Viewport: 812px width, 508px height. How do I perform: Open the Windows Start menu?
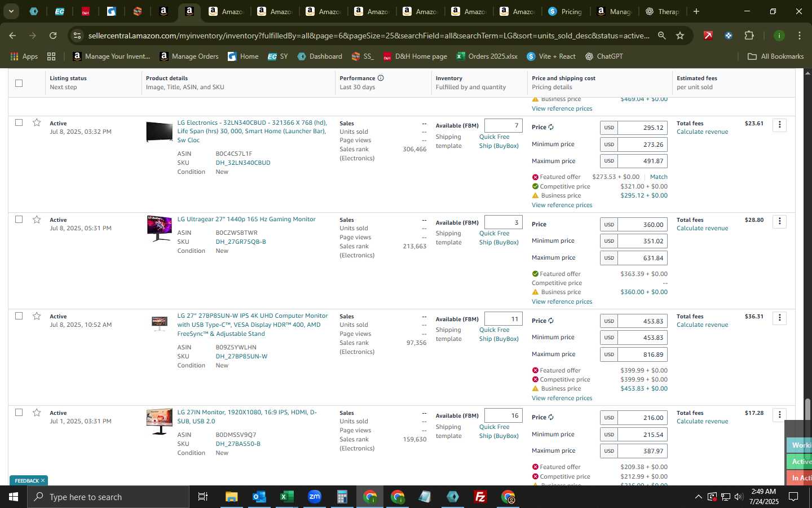pyautogui.click(x=14, y=497)
